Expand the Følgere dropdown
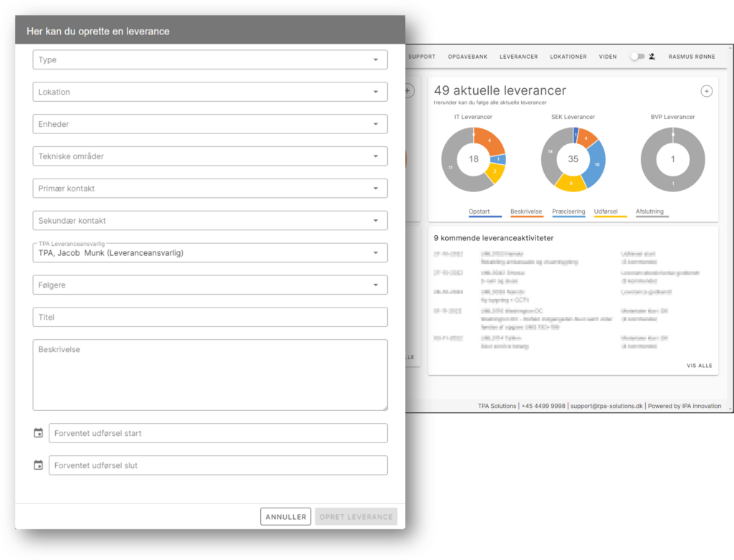 tap(210, 285)
